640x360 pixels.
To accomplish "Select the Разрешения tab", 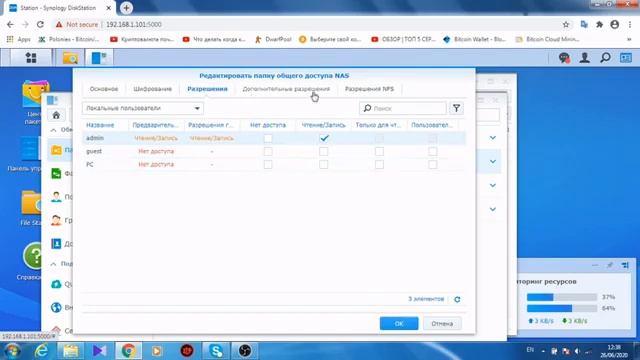I will pos(207,89).
